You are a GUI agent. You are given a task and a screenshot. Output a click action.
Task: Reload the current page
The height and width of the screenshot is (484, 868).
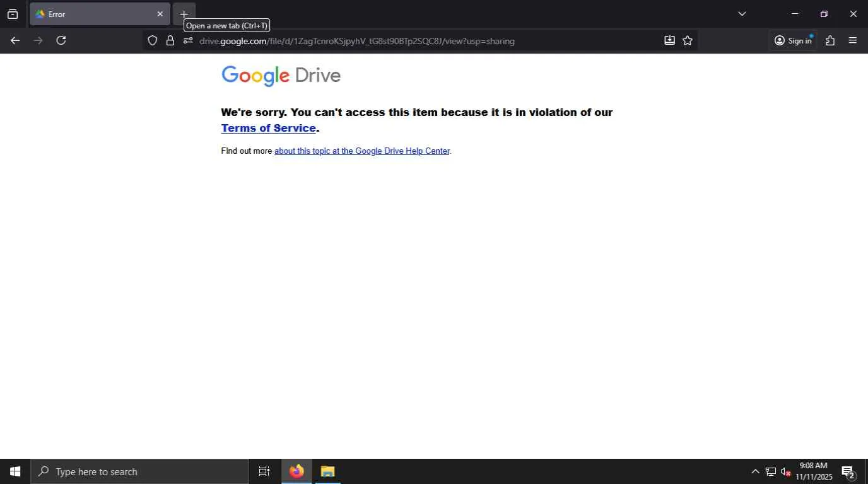click(61, 40)
